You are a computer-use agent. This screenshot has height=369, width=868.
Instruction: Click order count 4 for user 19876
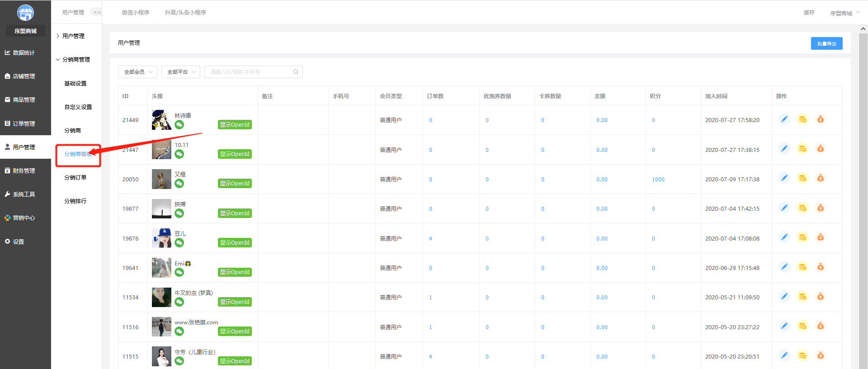point(430,238)
